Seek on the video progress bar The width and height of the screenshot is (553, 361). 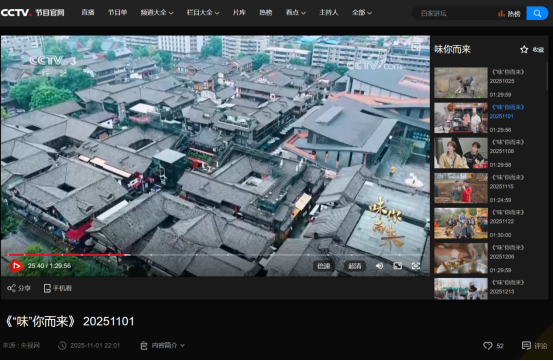click(215, 255)
